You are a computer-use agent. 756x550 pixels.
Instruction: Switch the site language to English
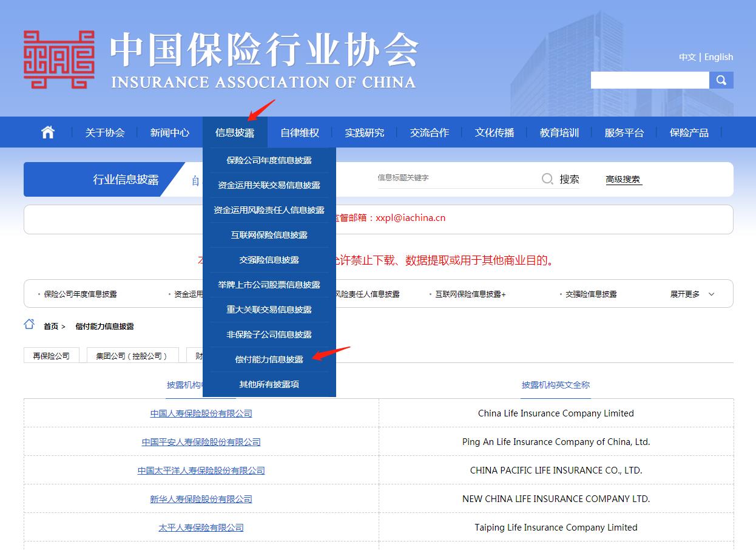pyautogui.click(x=718, y=56)
